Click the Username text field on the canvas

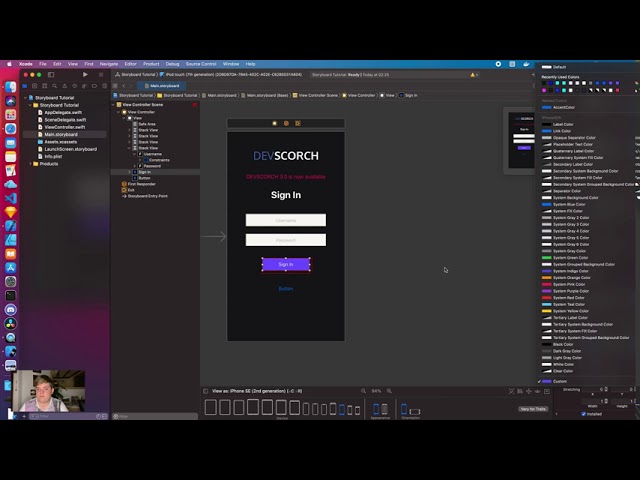[286, 220]
